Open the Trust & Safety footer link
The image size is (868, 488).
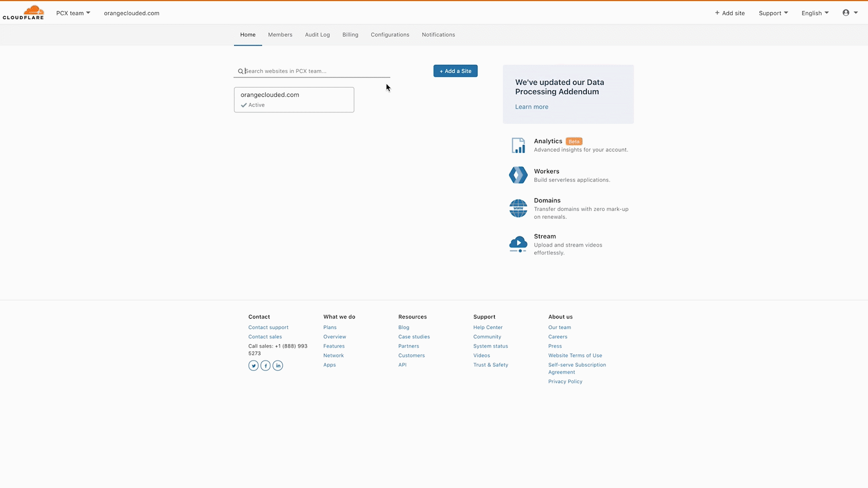[x=491, y=365]
